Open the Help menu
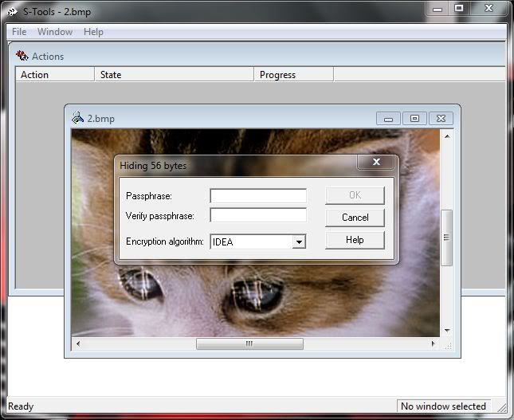The height and width of the screenshot is (420, 514). [x=93, y=32]
